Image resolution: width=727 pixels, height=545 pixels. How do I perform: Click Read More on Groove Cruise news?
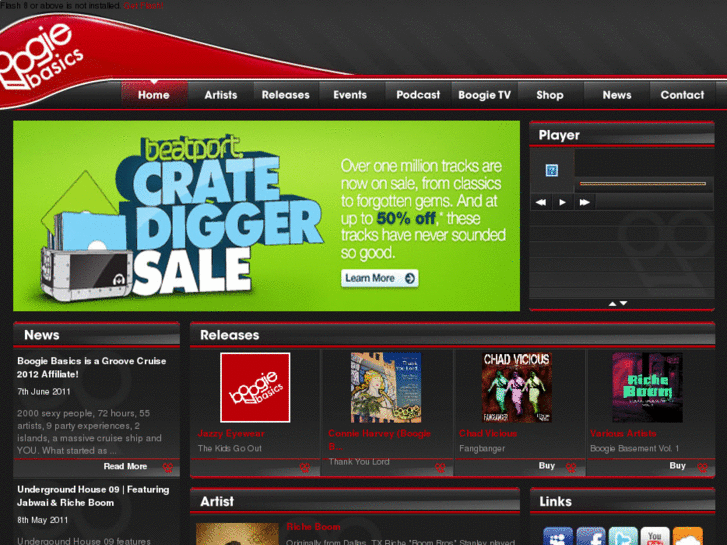pos(125,466)
